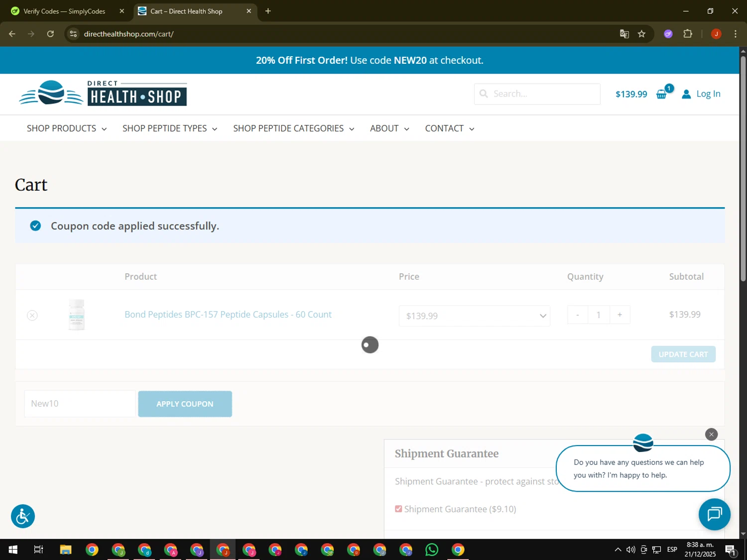Open the $139.99 price dropdown
The height and width of the screenshot is (560, 747).
pyautogui.click(x=474, y=316)
